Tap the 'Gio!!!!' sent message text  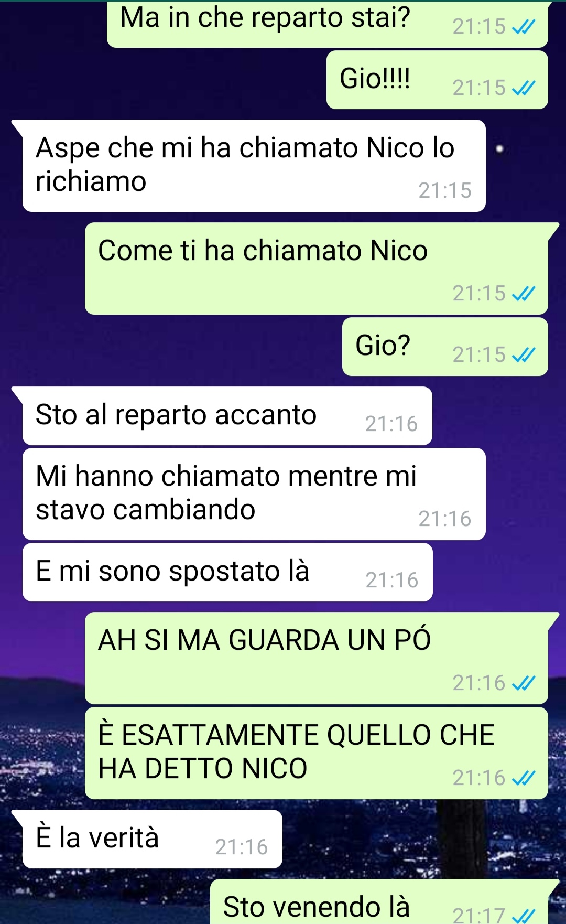point(375,79)
